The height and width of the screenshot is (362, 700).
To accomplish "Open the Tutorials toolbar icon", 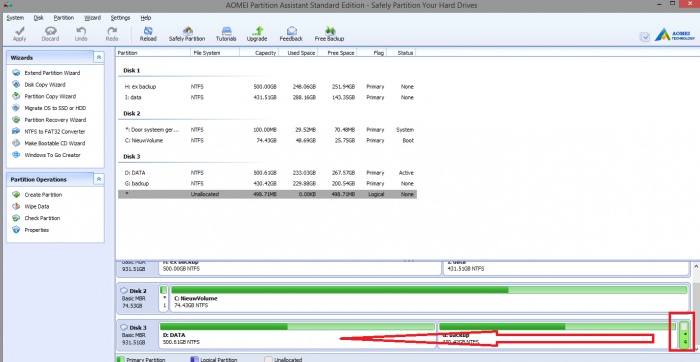I will pyautogui.click(x=226, y=34).
